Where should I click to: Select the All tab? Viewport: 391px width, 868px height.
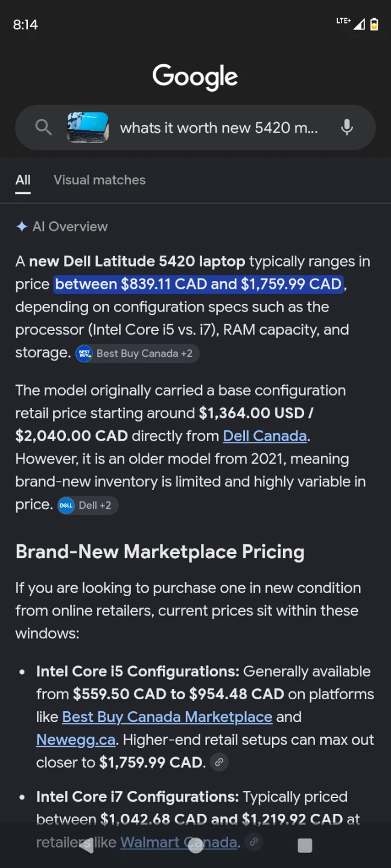tap(23, 180)
